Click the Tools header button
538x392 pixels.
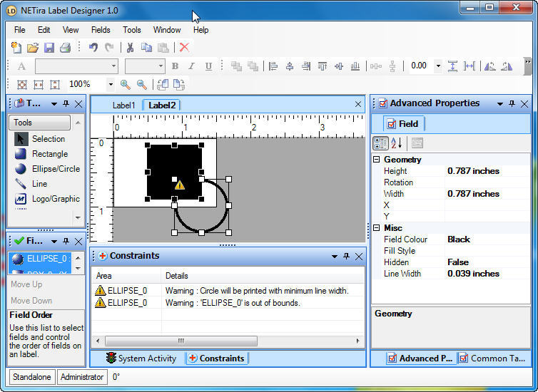click(40, 123)
